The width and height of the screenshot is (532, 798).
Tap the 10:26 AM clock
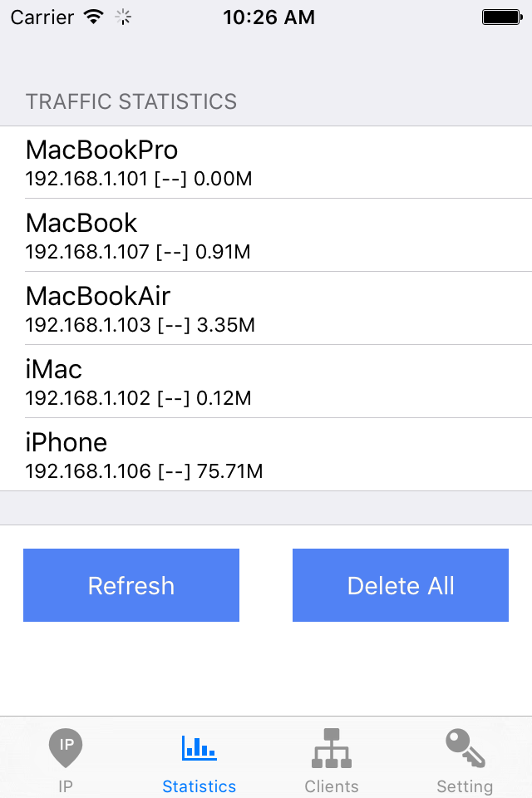click(268, 17)
